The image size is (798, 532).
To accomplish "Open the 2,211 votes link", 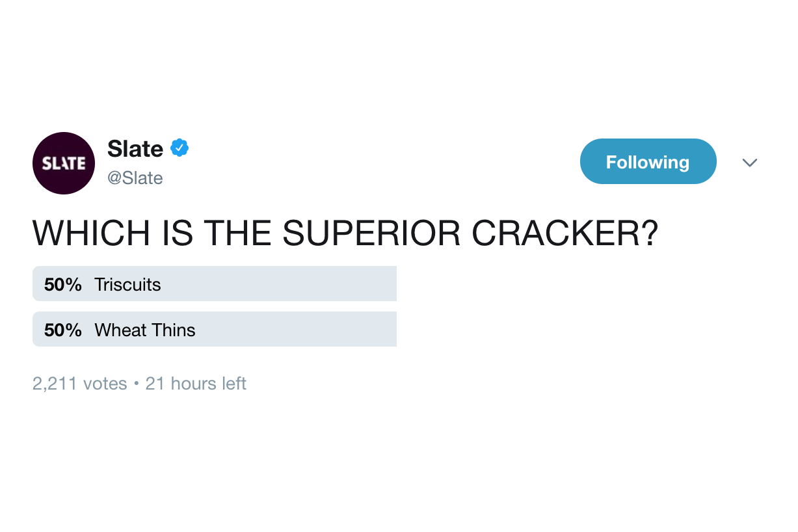I will (x=79, y=383).
